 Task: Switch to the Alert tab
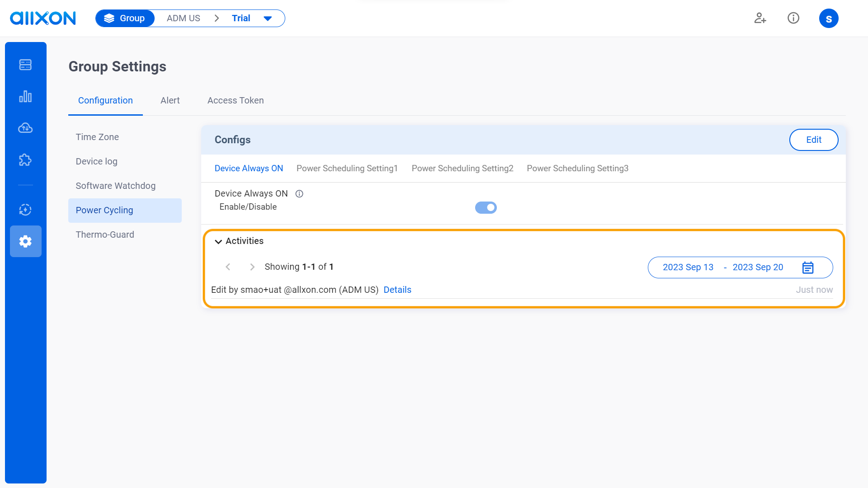[170, 100]
